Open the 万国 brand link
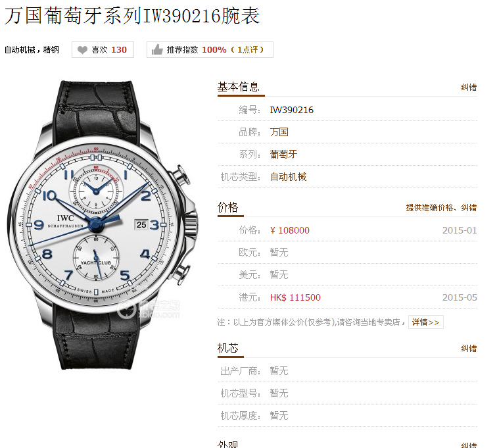Screen dimensions: 497x448 (279, 132)
